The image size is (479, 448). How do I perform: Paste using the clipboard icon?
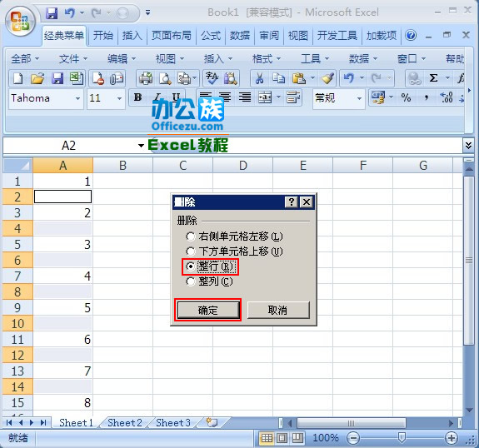(298, 78)
